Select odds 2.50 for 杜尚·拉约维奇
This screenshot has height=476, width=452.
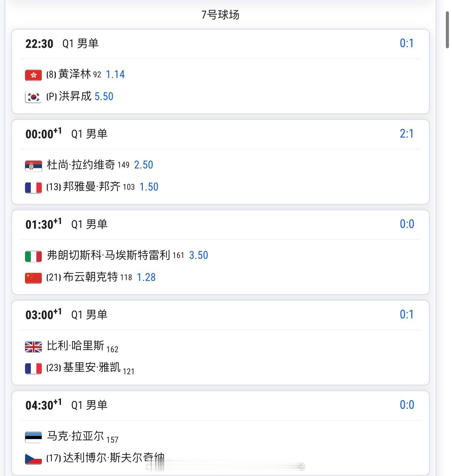coord(143,165)
